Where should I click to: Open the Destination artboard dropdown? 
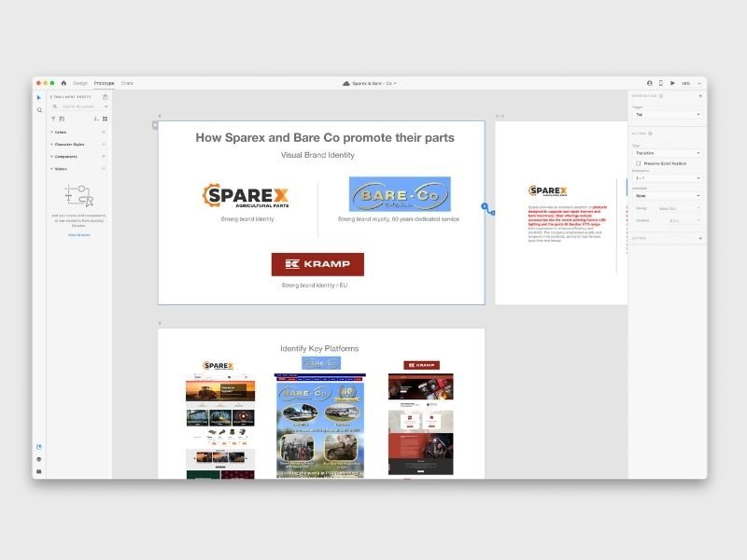667,178
